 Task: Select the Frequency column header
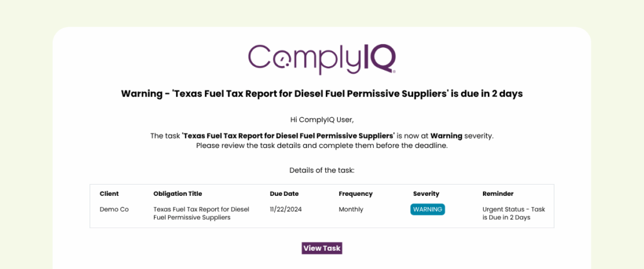(x=355, y=194)
